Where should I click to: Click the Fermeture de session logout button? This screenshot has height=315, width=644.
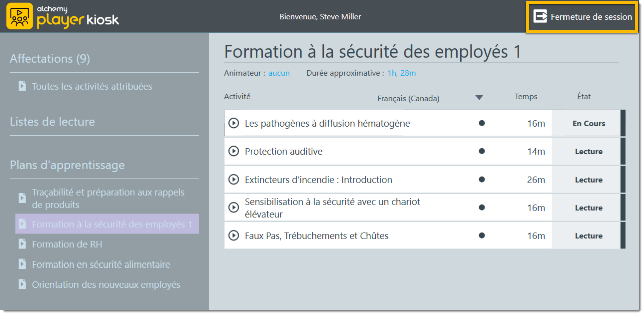pos(583,17)
